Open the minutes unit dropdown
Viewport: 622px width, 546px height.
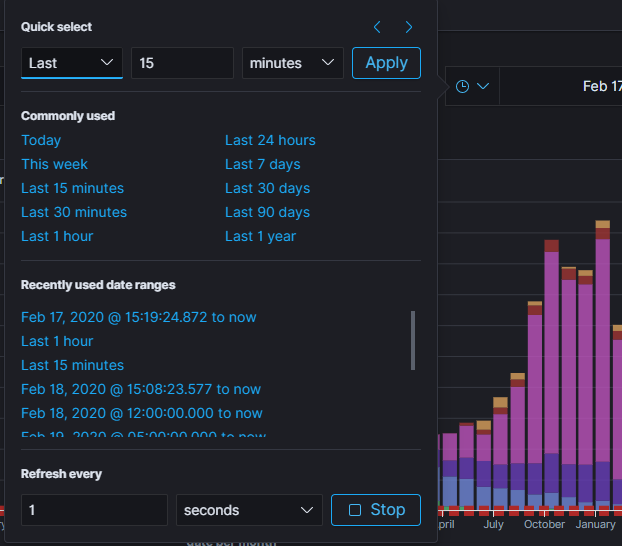(293, 63)
